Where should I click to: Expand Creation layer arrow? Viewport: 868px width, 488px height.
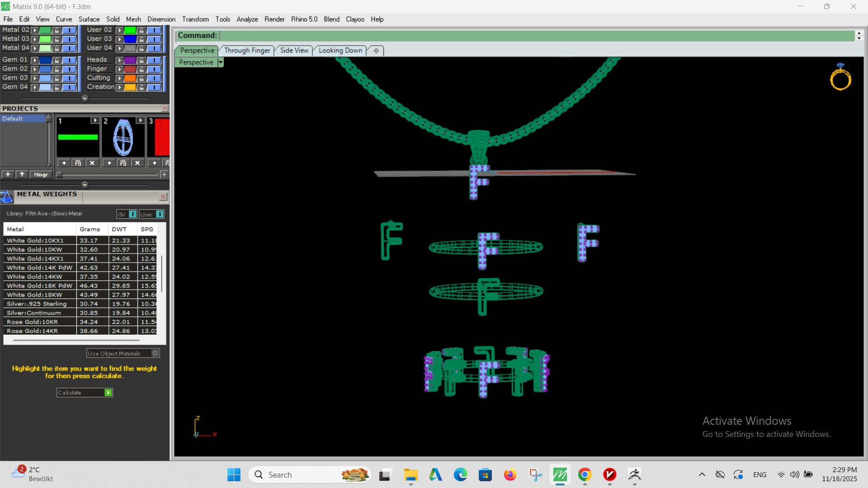pyautogui.click(x=120, y=87)
